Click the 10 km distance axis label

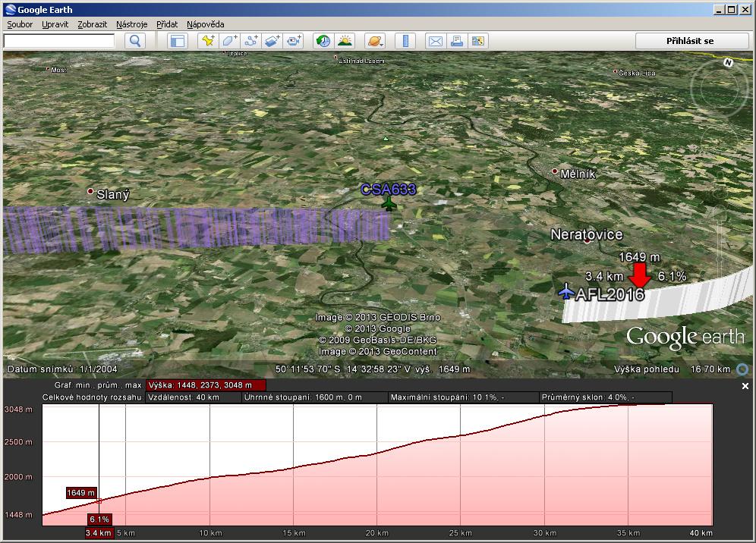click(x=211, y=533)
